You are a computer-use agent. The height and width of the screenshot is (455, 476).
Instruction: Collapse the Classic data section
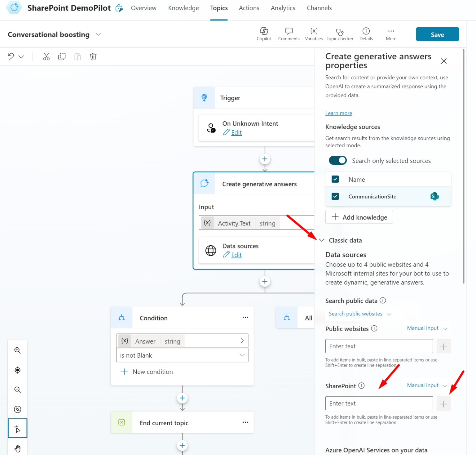322,240
